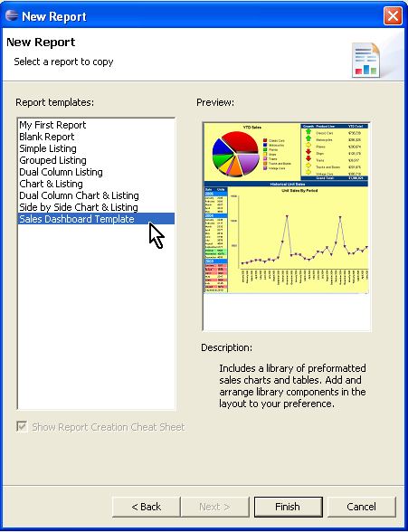The height and width of the screenshot is (532, 408).
Task: Select Dual Column Listing template
Action: [x=61, y=172]
